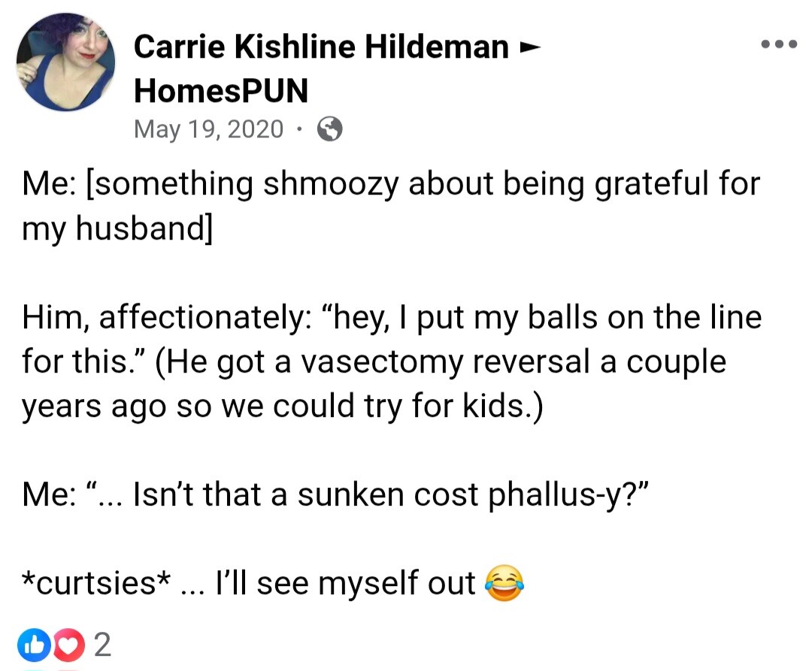Click the word "reversal" in the post

click(x=532, y=361)
